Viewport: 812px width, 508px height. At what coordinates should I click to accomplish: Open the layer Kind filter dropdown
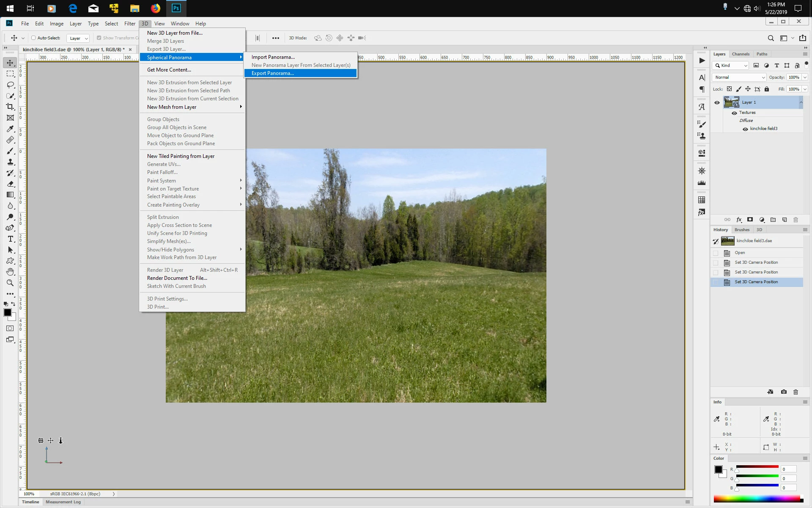click(x=731, y=65)
